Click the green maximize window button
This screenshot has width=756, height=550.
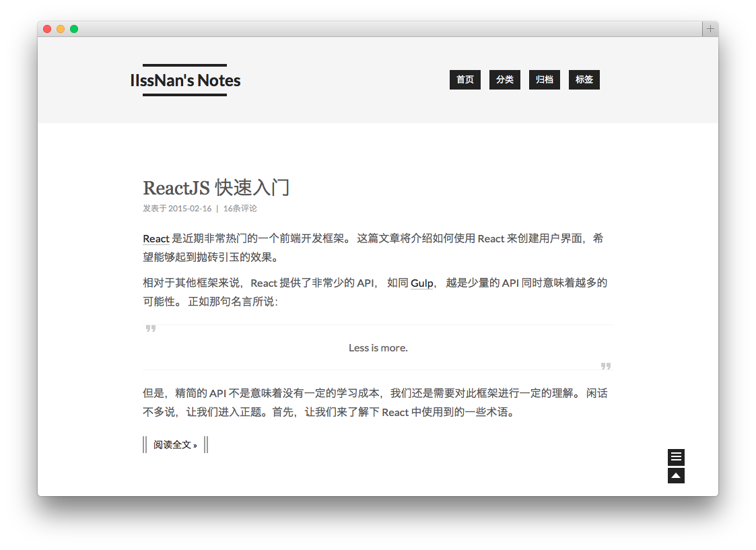(74, 29)
